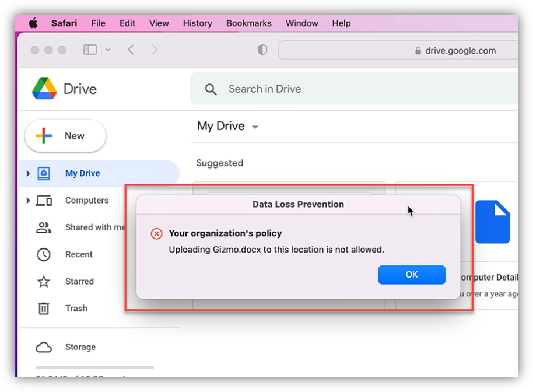
Task: Click the Shared with me people icon
Action: 44,228
